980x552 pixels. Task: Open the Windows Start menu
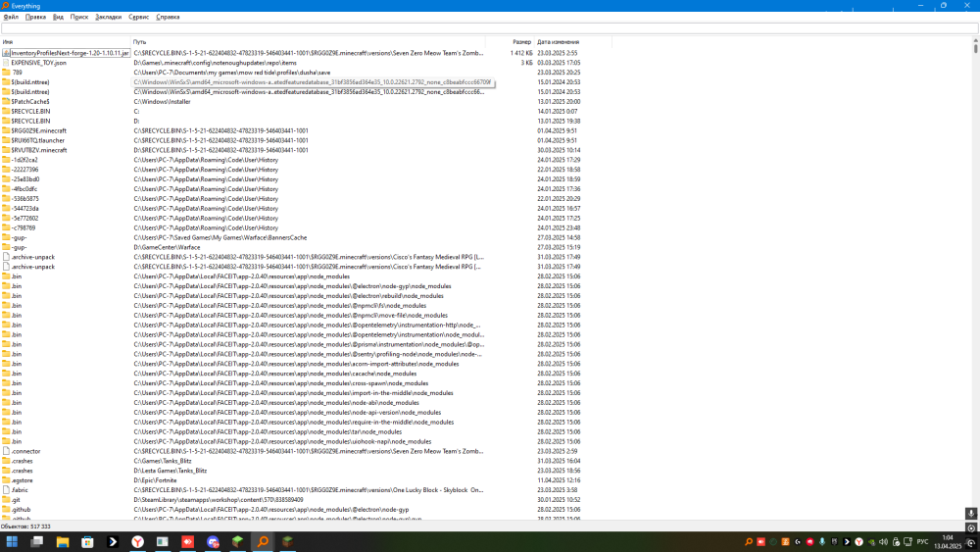[12, 541]
